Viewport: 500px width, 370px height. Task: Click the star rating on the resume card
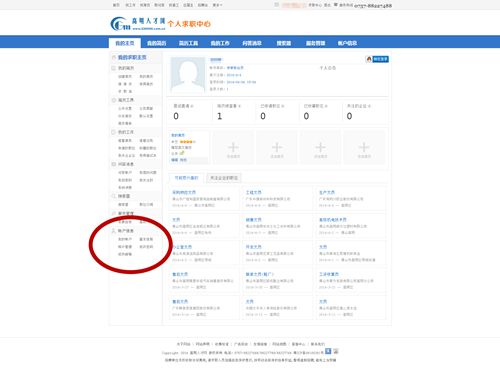(x=187, y=142)
